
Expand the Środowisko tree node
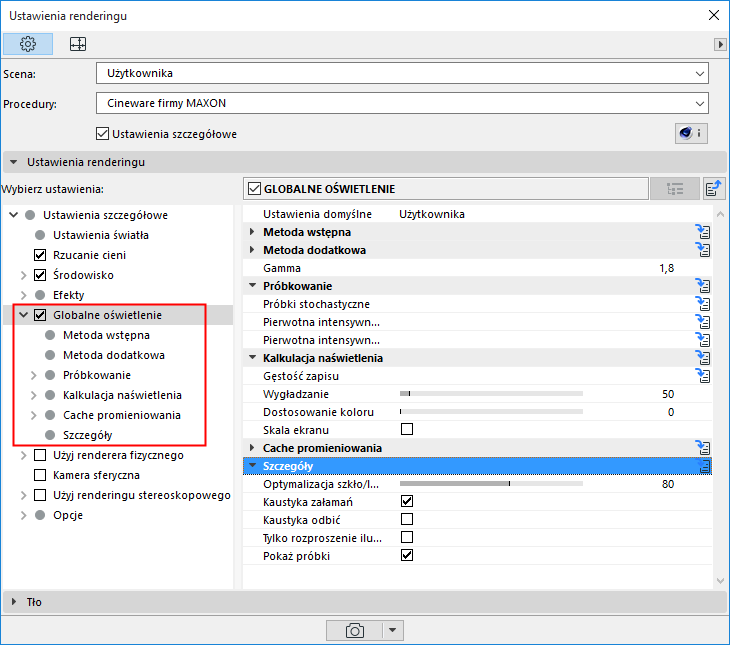click(24, 275)
